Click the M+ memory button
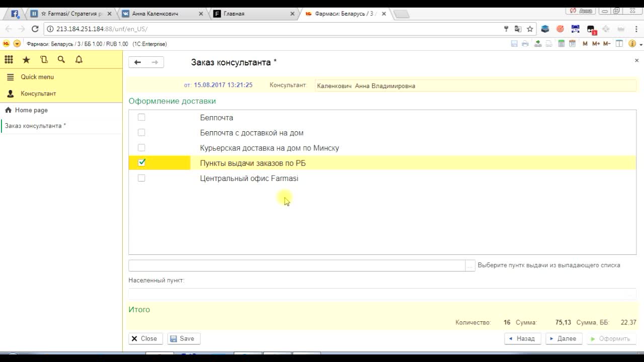 coord(596,44)
